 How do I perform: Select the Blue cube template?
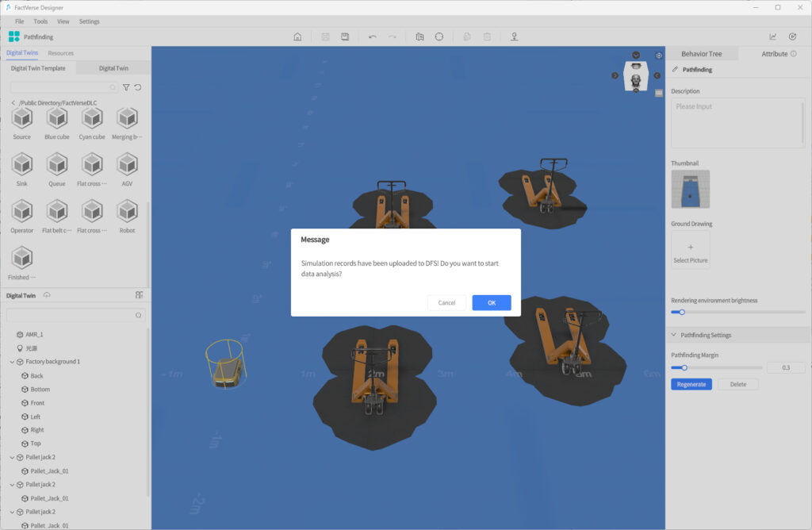[57, 119]
